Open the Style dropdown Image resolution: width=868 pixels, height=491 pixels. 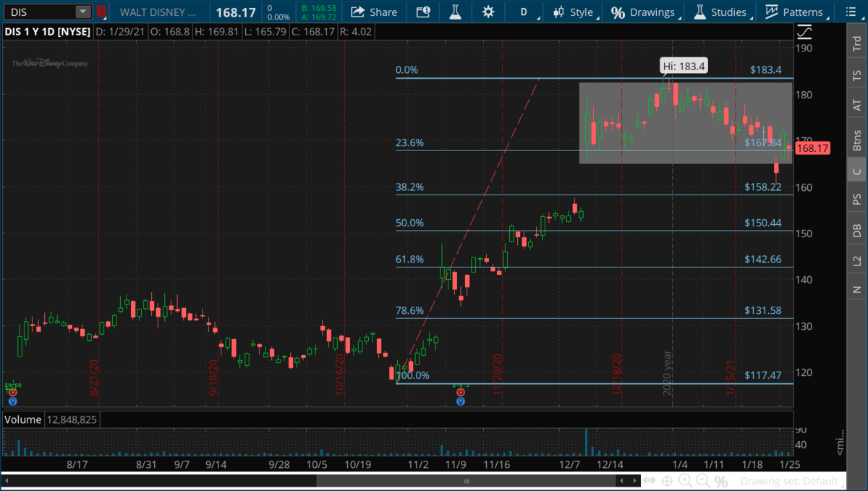click(x=575, y=12)
